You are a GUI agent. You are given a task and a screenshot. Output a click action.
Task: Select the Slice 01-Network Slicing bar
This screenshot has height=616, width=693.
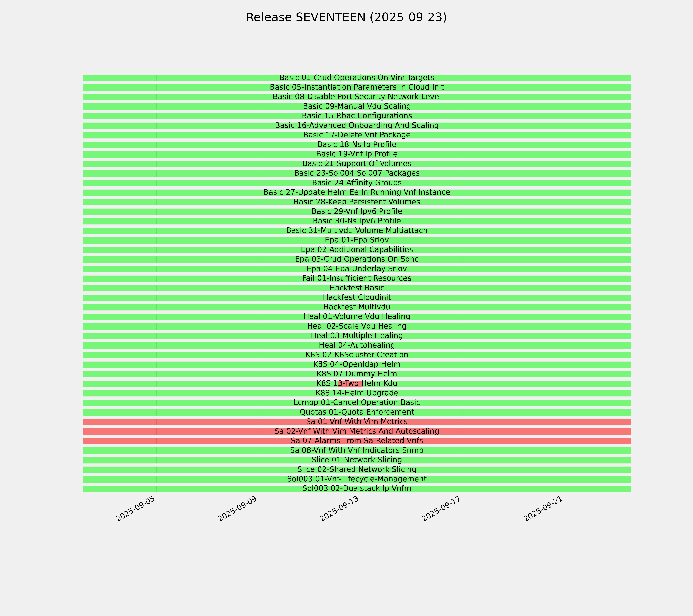pos(357,460)
